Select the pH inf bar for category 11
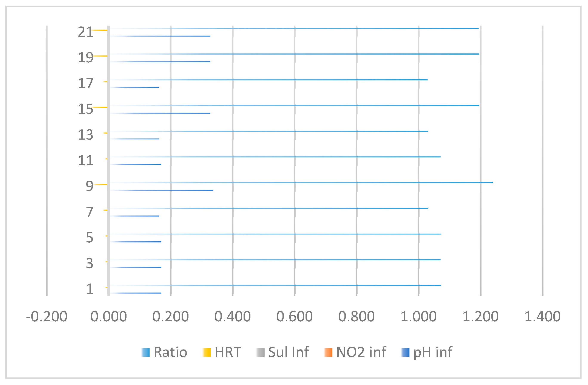The width and height of the screenshot is (588, 385). click(136, 165)
